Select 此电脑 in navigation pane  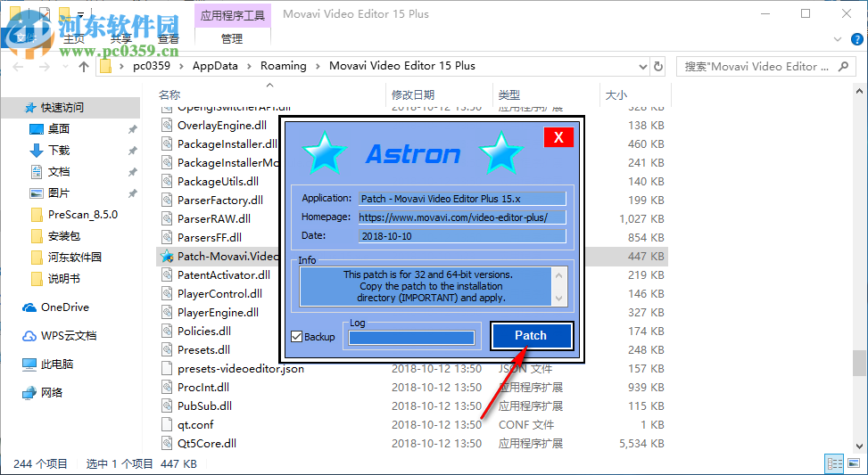(x=57, y=364)
